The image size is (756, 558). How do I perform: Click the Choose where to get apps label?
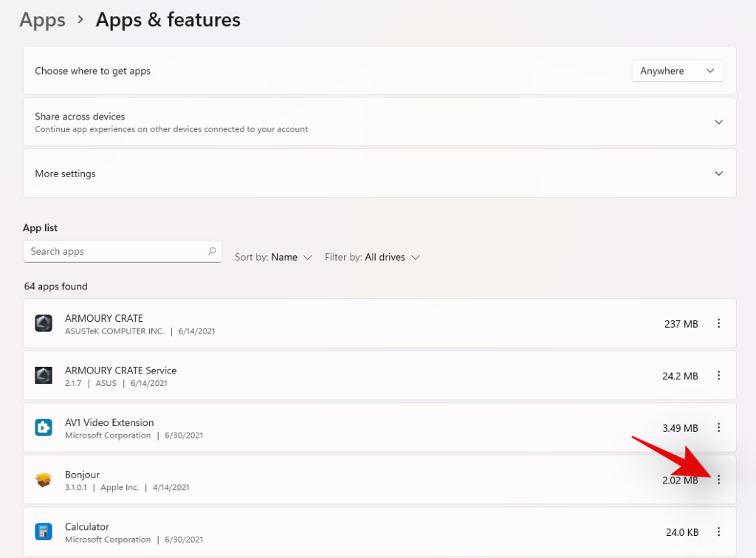(92, 71)
